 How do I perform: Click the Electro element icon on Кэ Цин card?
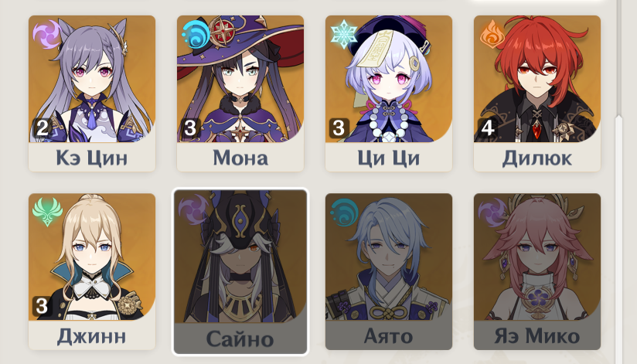tap(46, 35)
